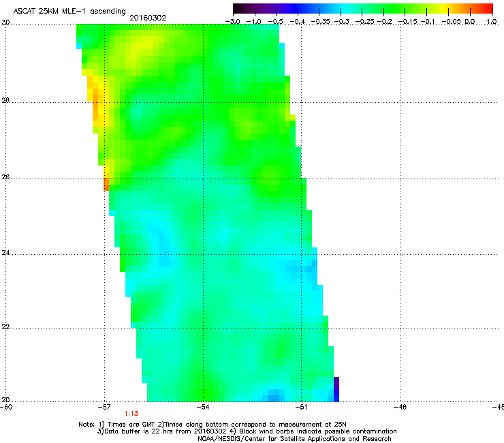Select the date label '20160302' under the title
The image size is (504, 443).
tap(148, 18)
